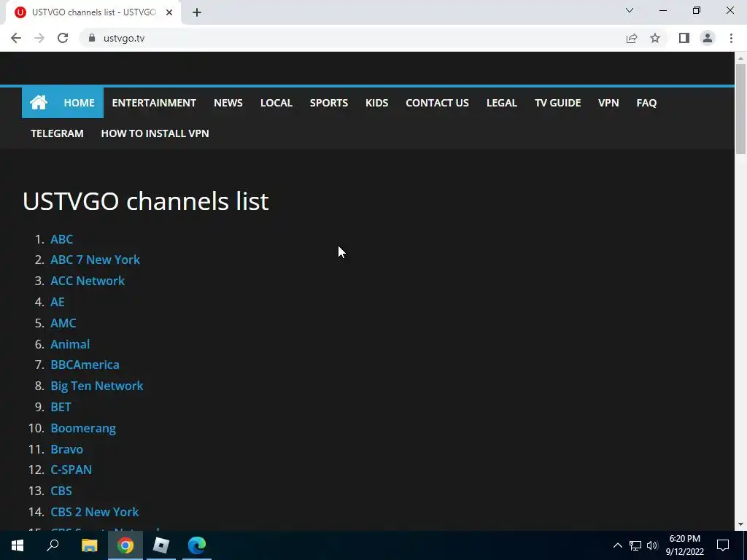Click the scrollbar down arrow
747x560 pixels.
741,525
